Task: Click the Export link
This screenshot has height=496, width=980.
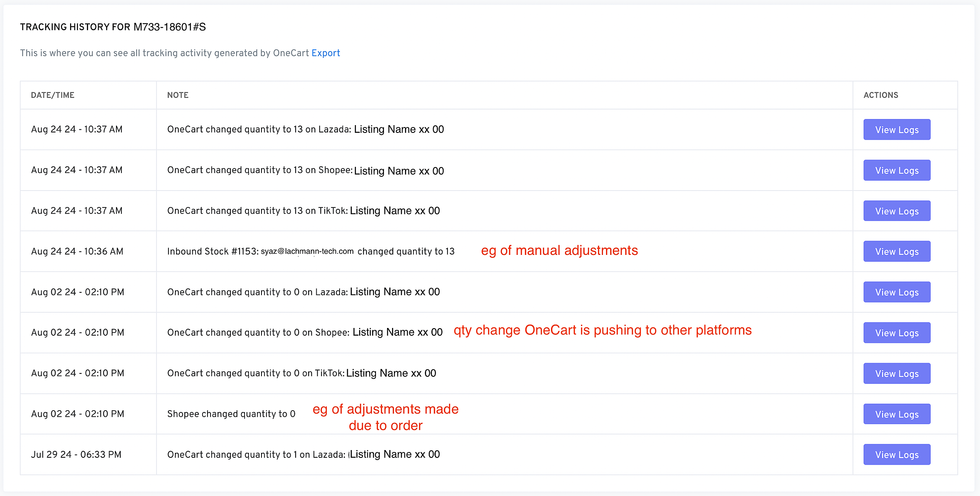Action: point(325,53)
